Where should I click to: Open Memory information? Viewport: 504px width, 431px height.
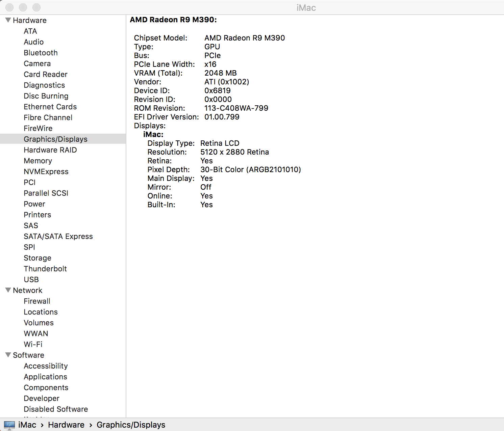pyautogui.click(x=38, y=161)
